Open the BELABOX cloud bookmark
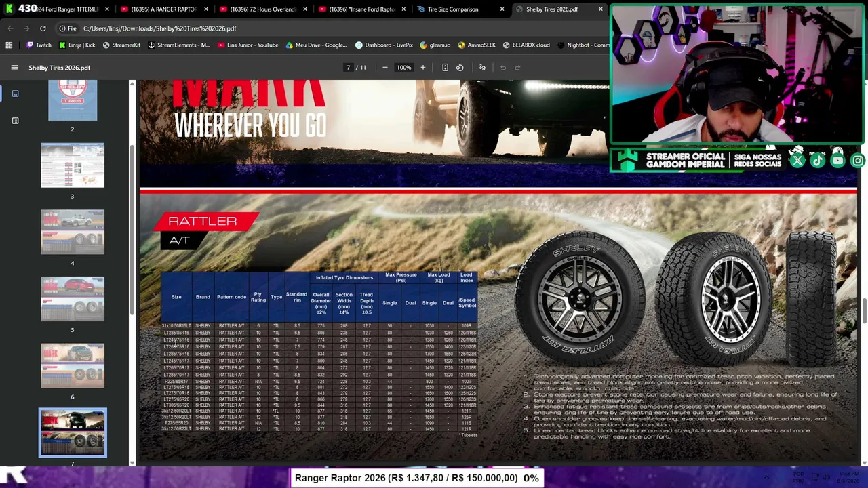Screen dimensions: 868x488 (526, 45)
